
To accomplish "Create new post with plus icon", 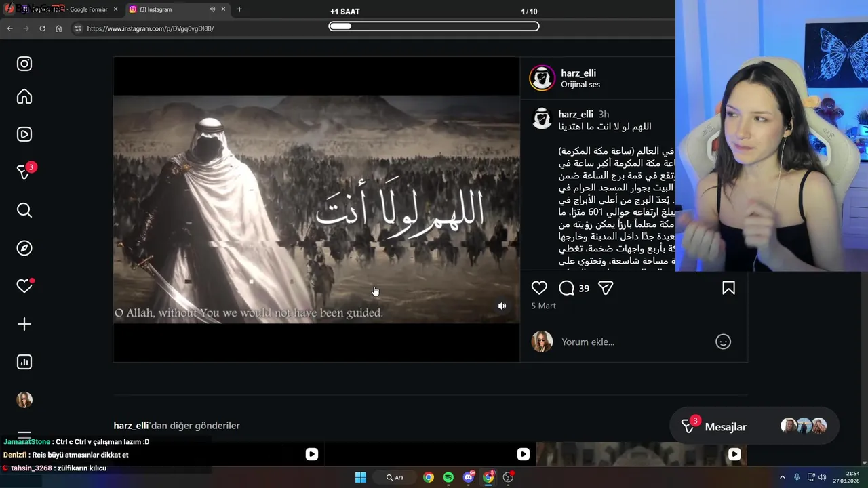I will (24, 324).
